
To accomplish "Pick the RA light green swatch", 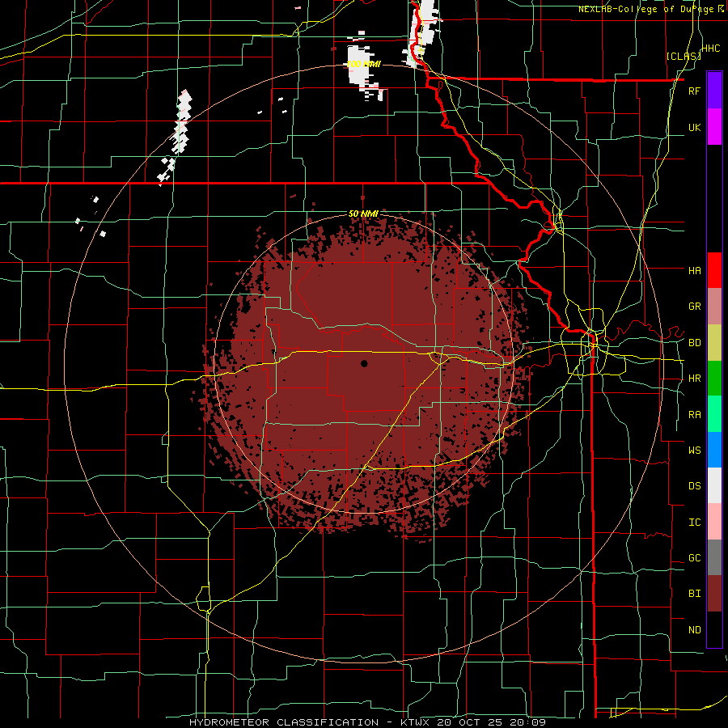I will (714, 414).
